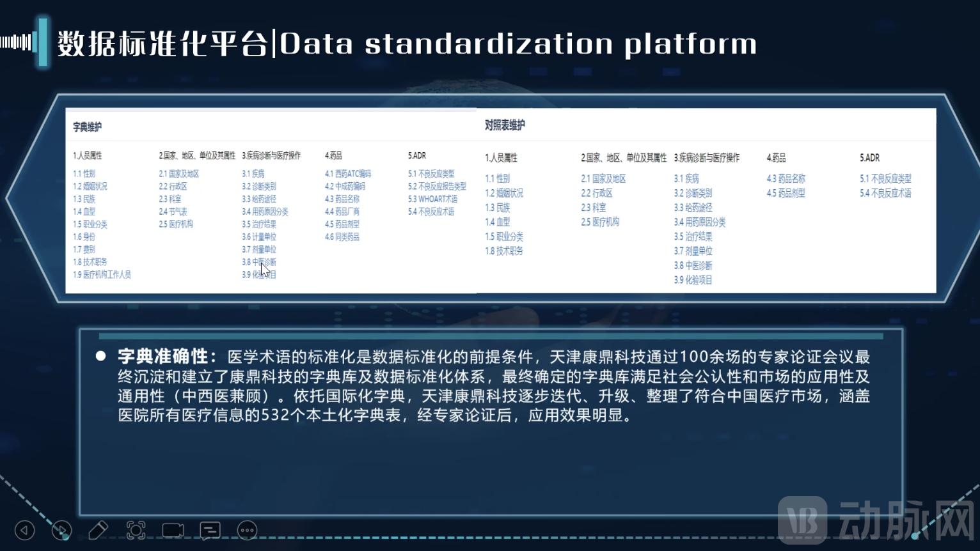Open the 1.1 性别 dictionary entry
This screenshot has height=551, width=980.
click(85, 173)
